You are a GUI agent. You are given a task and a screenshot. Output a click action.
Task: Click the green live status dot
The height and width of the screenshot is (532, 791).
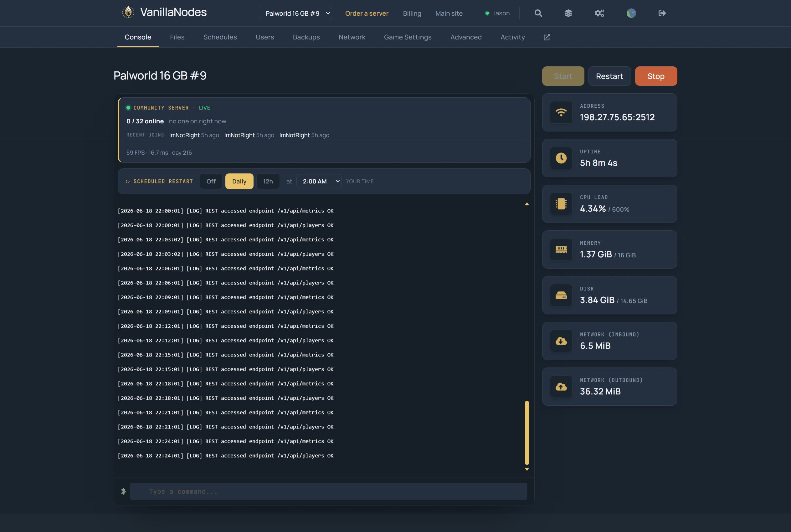(128, 108)
